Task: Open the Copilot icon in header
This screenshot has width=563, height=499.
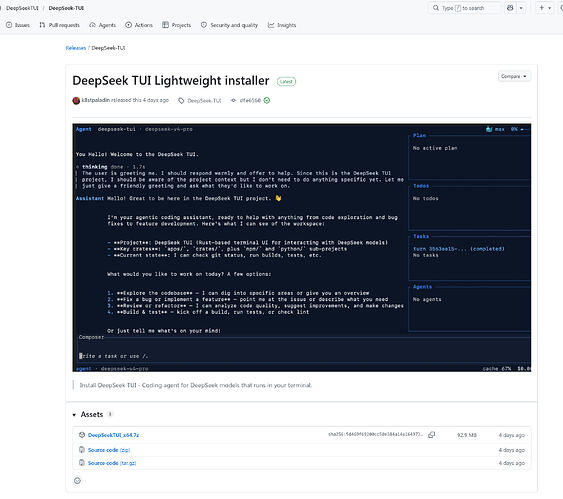Action: (x=510, y=8)
